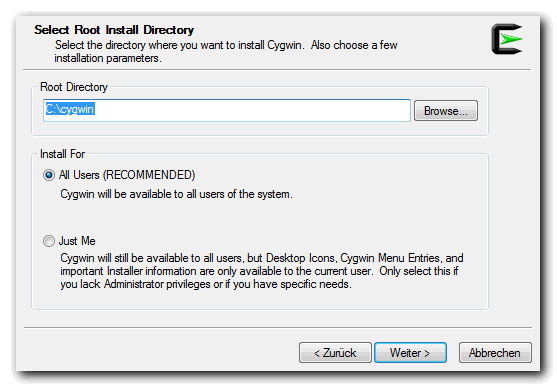Choose the Just Me install option
The height and width of the screenshot is (388, 557).
(49, 241)
